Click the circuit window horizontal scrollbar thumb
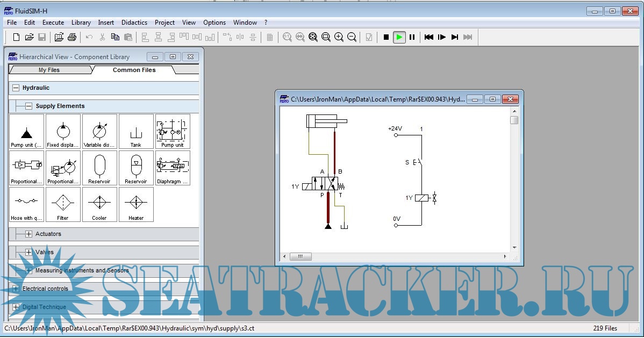The height and width of the screenshot is (338, 644). pyautogui.click(x=300, y=257)
